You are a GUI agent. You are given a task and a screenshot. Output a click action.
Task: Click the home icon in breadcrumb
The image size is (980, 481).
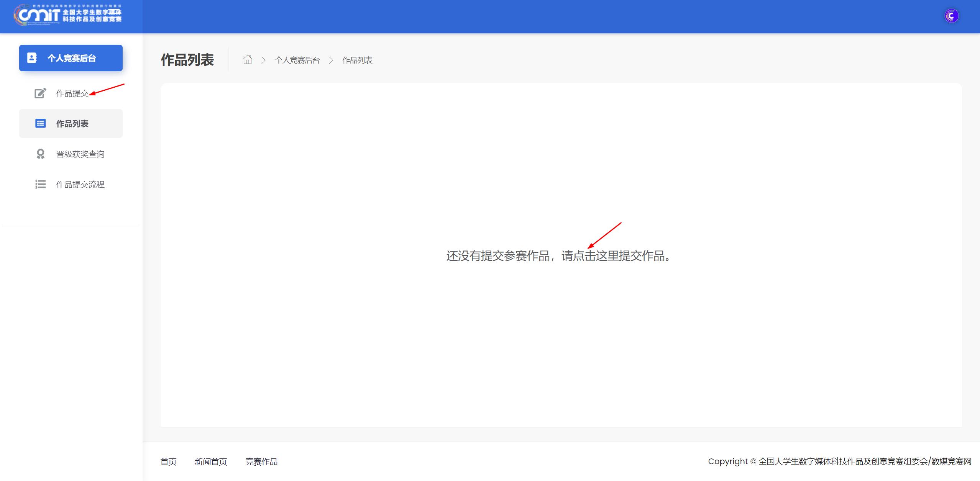click(248, 60)
